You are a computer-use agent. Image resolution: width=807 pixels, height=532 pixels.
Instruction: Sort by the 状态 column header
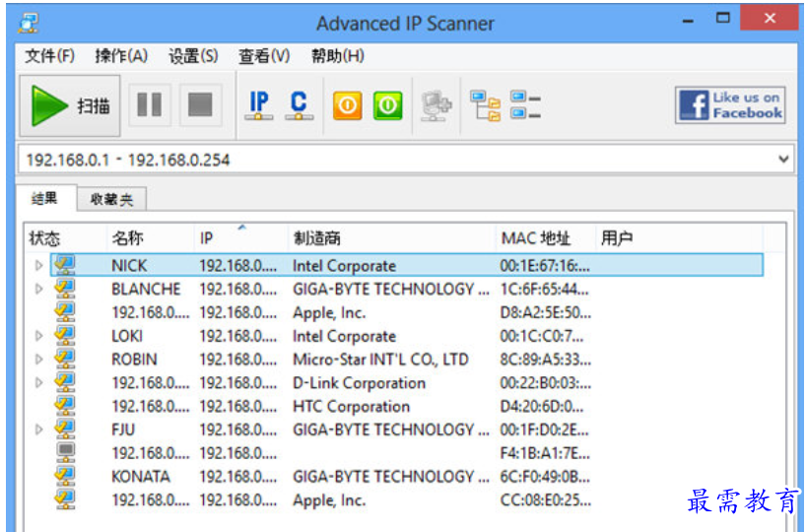pos(65,238)
